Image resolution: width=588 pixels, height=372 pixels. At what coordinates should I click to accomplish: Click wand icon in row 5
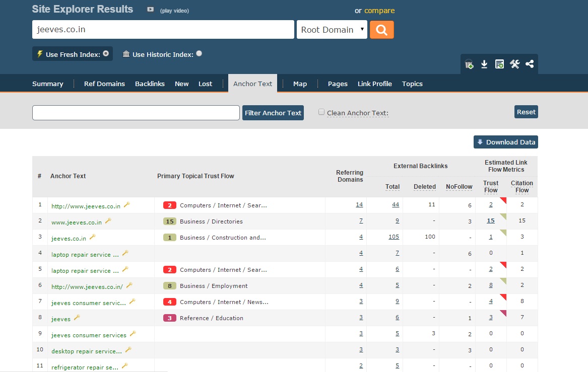tap(125, 269)
